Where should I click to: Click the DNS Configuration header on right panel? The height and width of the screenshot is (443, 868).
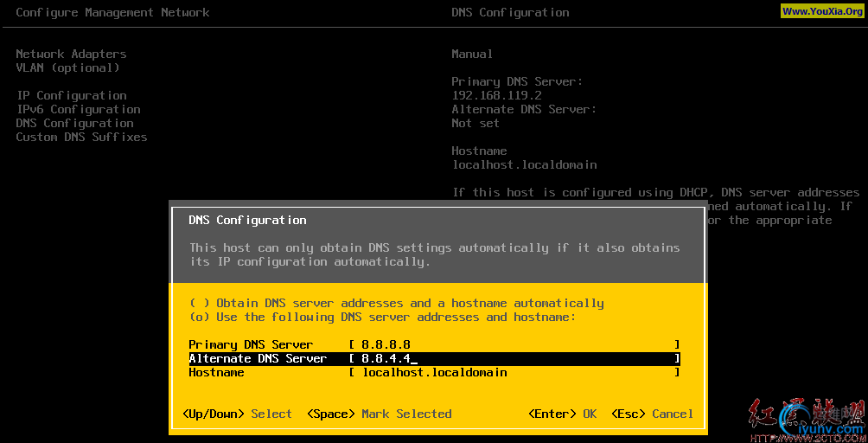(510, 12)
